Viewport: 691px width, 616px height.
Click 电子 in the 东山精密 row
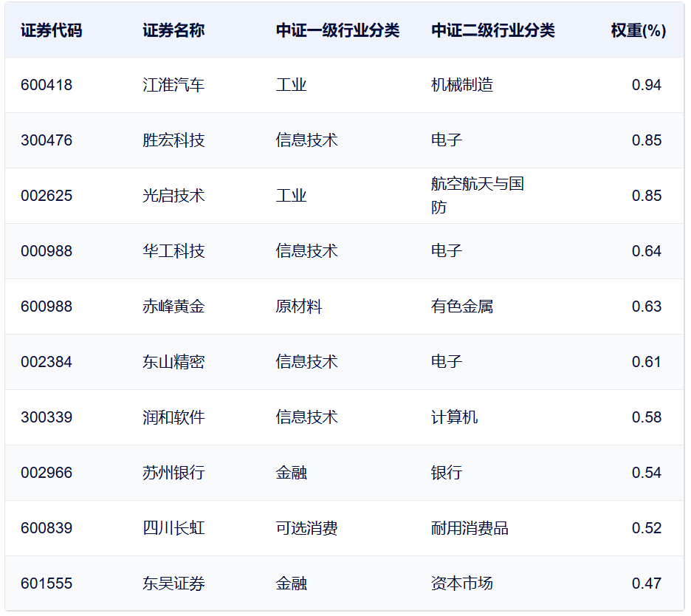pyautogui.click(x=447, y=362)
